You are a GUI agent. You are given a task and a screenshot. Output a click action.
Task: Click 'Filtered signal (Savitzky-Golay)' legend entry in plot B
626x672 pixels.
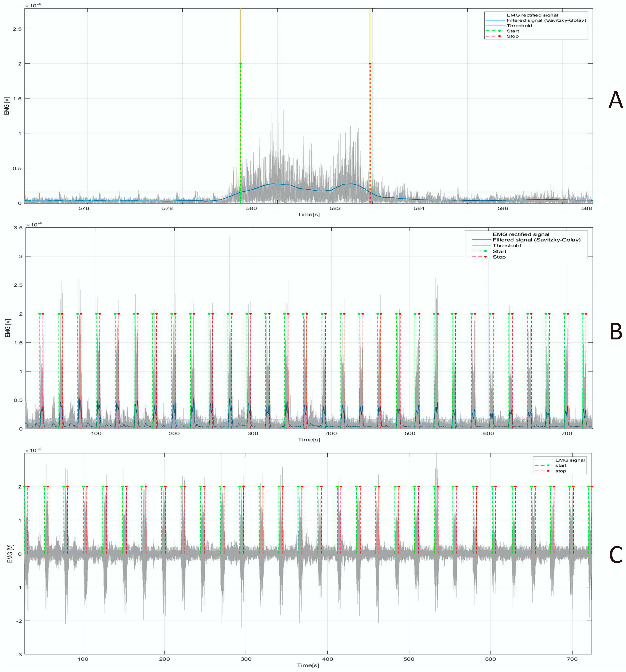(x=536, y=240)
